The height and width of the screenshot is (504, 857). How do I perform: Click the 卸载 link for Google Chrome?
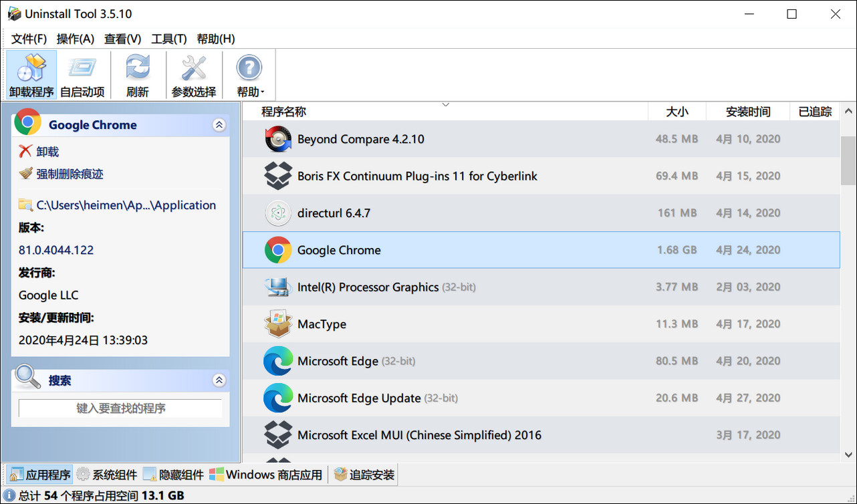(47, 152)
